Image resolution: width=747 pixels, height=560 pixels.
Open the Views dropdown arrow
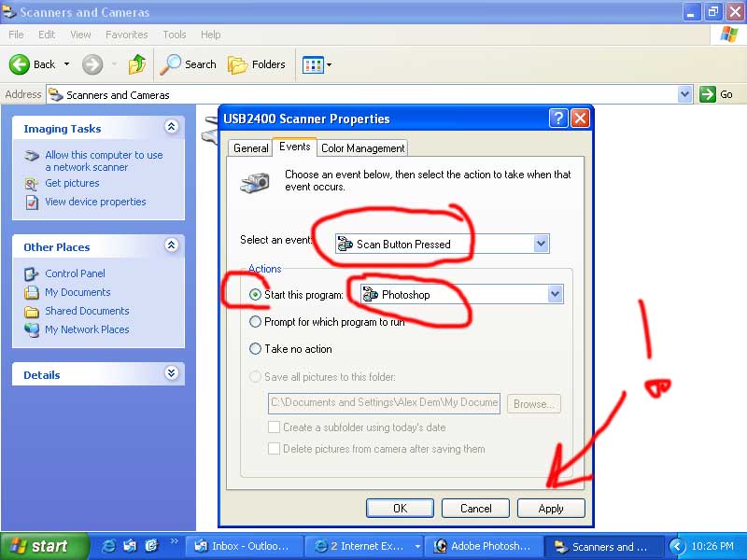pyautogui.click(x=329, y=64)
